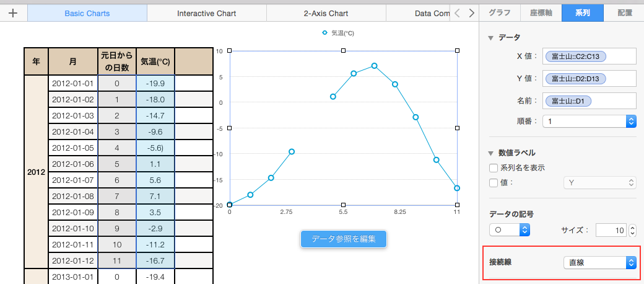Click データ参照を編集 button
This screenshot has width=644, height=284.
tap(344, 239)
